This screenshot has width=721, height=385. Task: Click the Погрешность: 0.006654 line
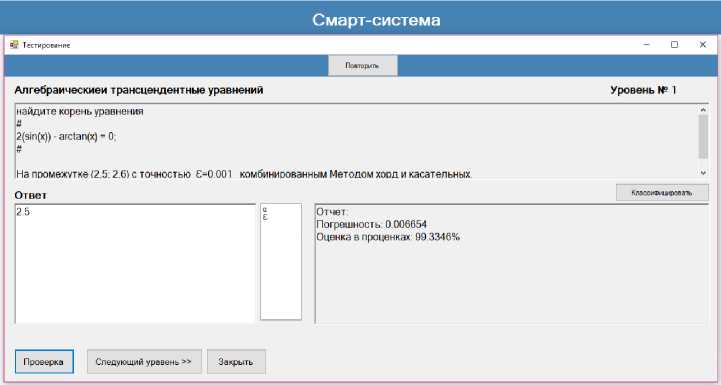[372, 224]
